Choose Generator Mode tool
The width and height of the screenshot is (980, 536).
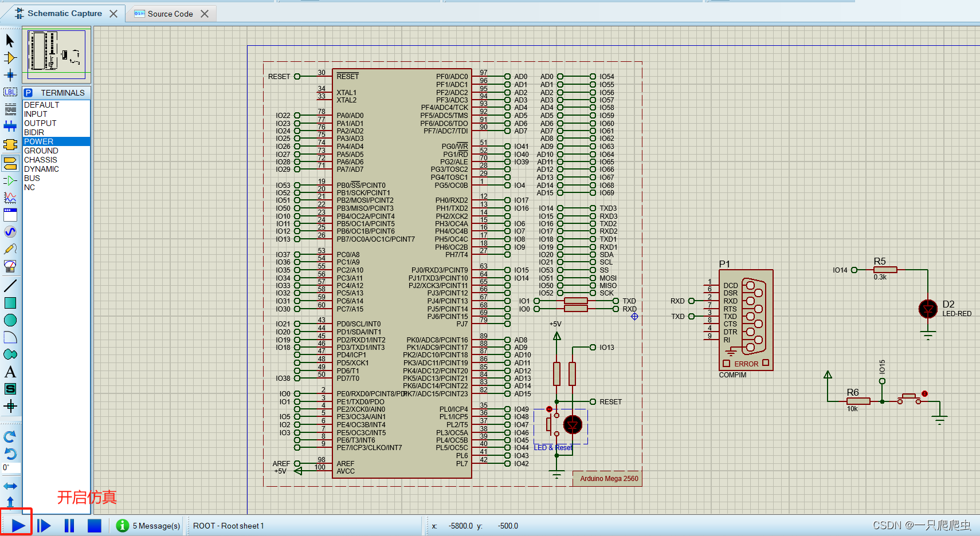(10, 232)
